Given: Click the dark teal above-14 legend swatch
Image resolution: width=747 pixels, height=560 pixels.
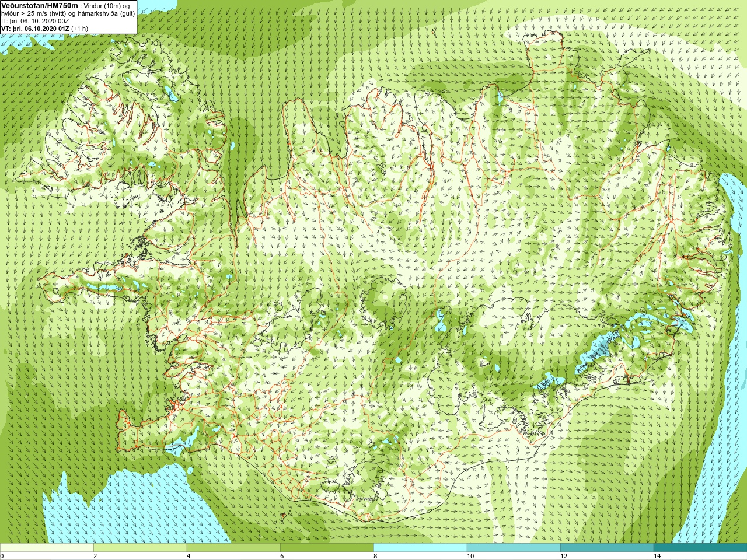Looking at the screenshot, I should click(x=700, y=548).
